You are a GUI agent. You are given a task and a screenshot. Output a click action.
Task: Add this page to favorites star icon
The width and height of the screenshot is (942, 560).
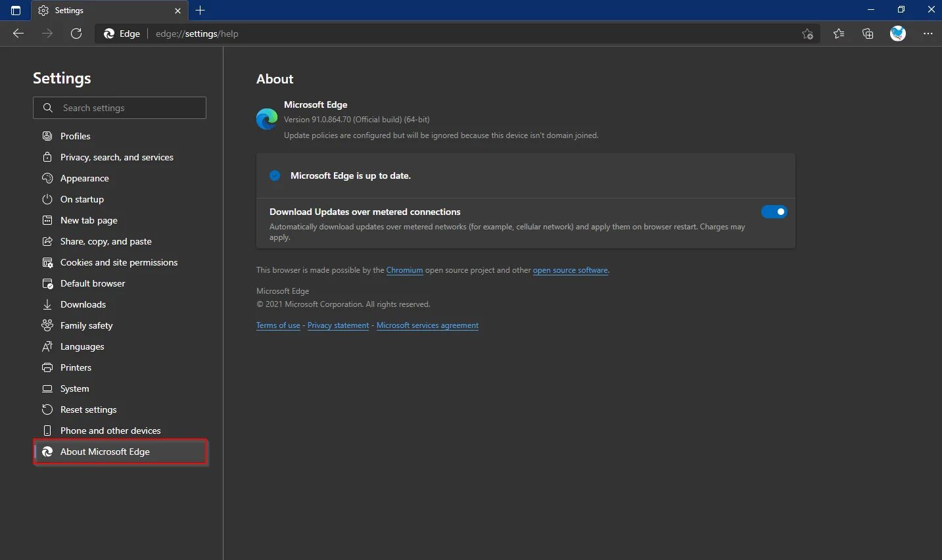pos(808,34)
